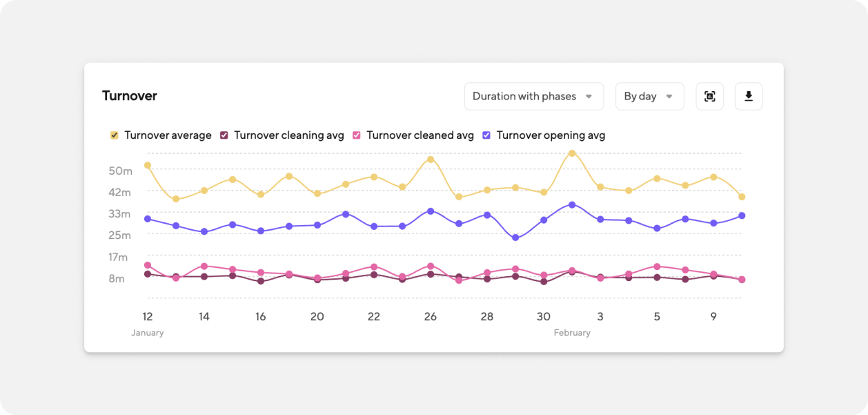
Task: Click the 33m y-axis label
Action: pos(120,214)
